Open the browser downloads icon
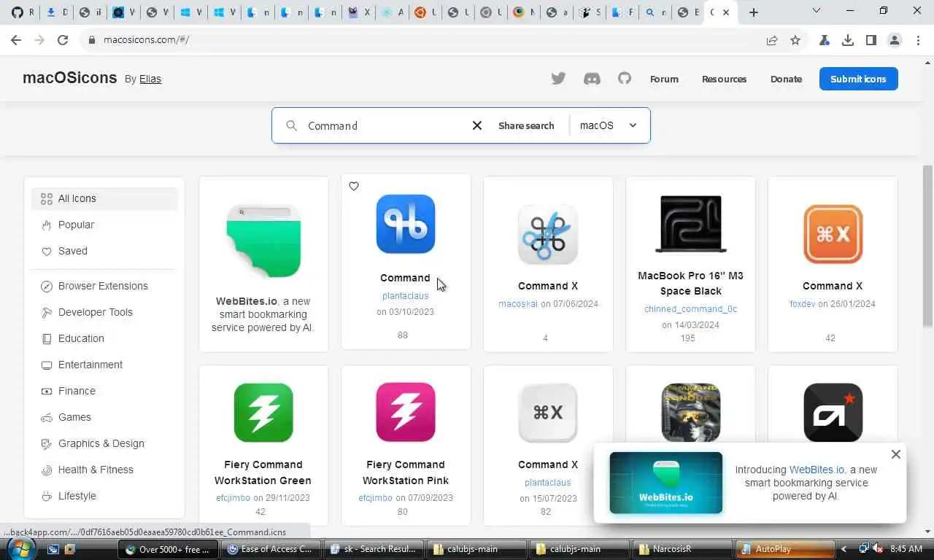The width and height of the screenshot is (934, 560). [x=848, y=40]
